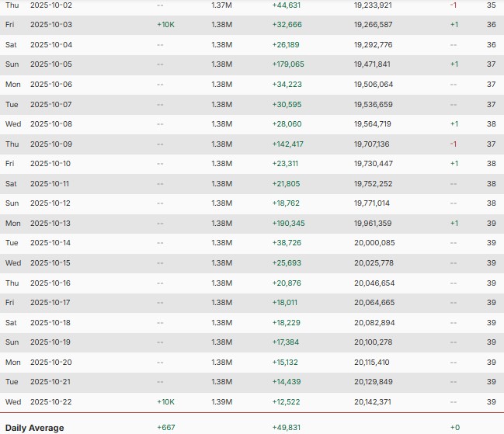Viewport: 504px width, 434px height.
Task: Click total 19,771,014
Action: pos(372,203)
